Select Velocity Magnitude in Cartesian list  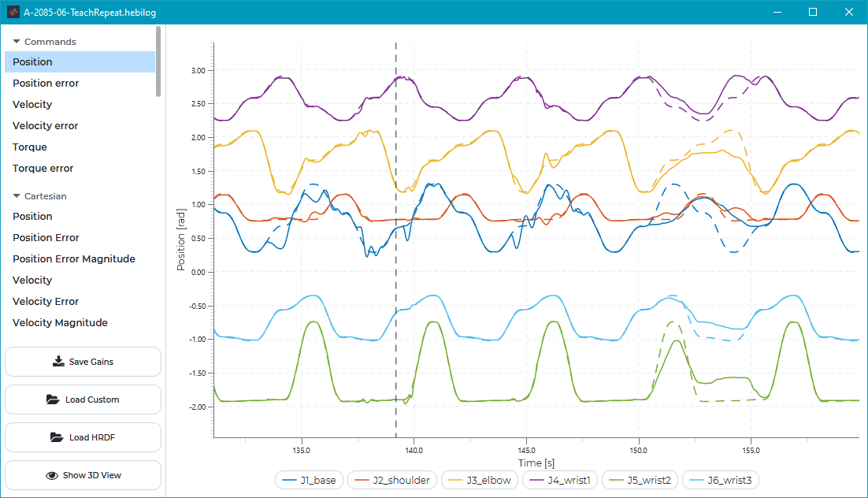60,322
